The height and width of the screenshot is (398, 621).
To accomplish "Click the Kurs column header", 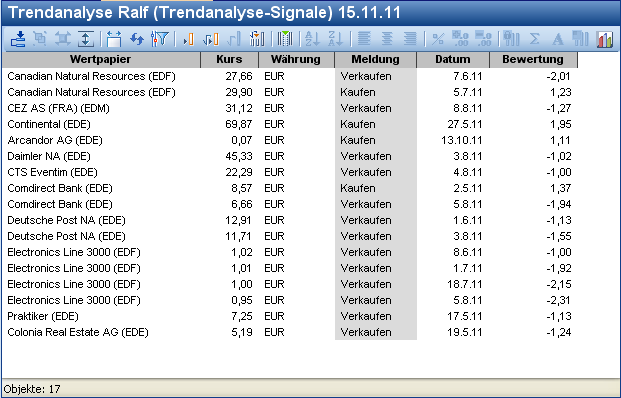I will tap(229, 59).
